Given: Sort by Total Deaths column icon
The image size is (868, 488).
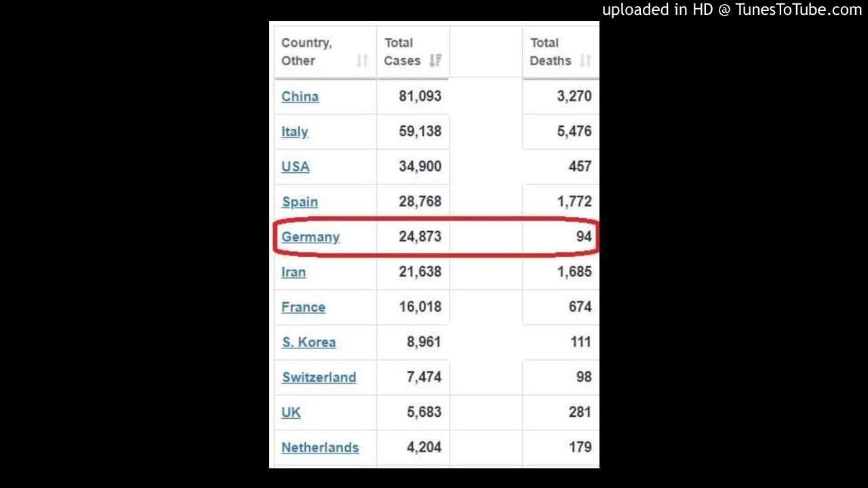Looking at the screenshot, I should [586, 61].
